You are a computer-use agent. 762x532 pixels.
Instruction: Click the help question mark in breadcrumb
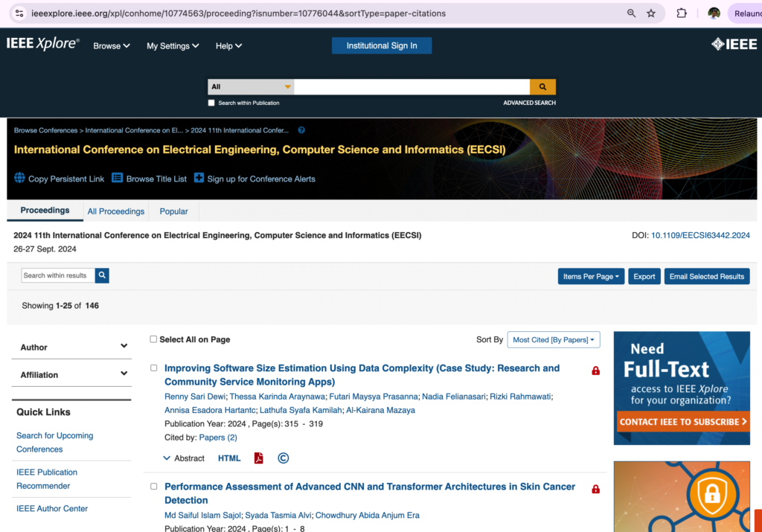[301, 130]
